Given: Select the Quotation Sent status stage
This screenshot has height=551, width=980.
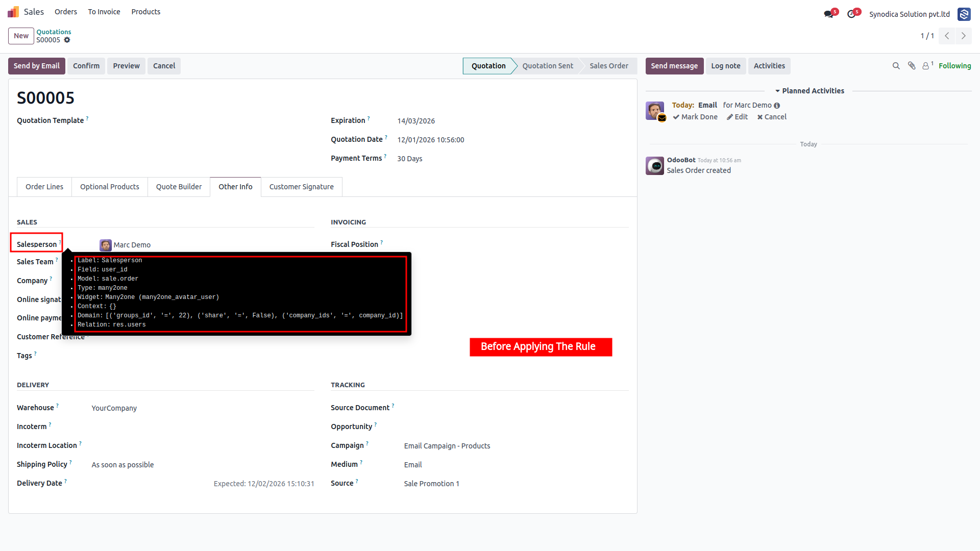Looking at the screenshot, I should pyautogui.click(x=547, y=66).
